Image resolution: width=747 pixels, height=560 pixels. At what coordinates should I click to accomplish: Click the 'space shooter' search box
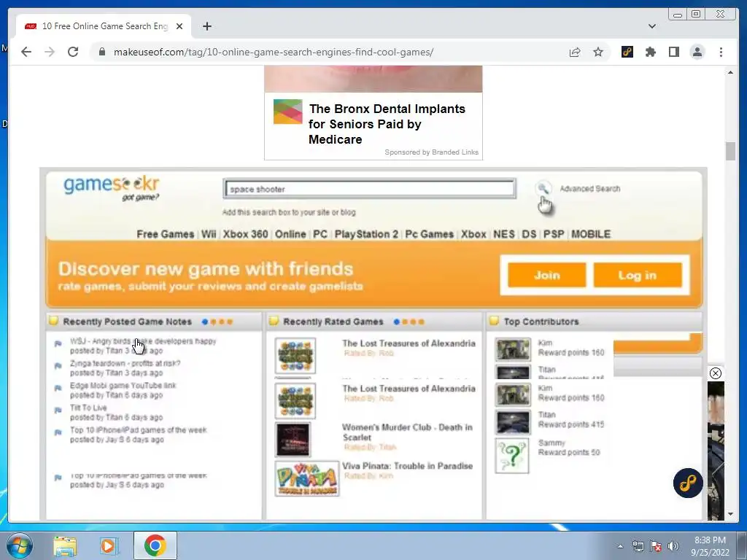pos(370,189)
